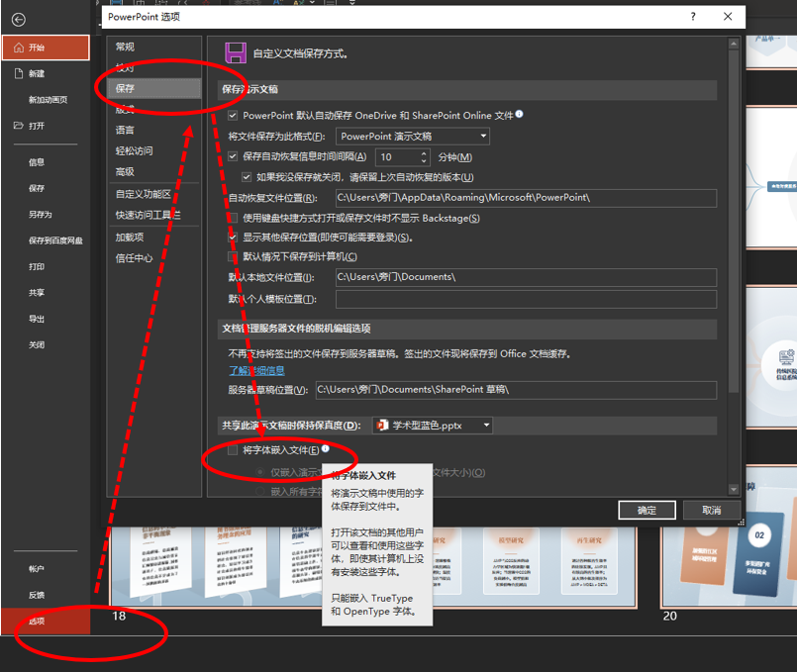
Task: Click the options pane scroll up arrow
Action: (733, 44)
